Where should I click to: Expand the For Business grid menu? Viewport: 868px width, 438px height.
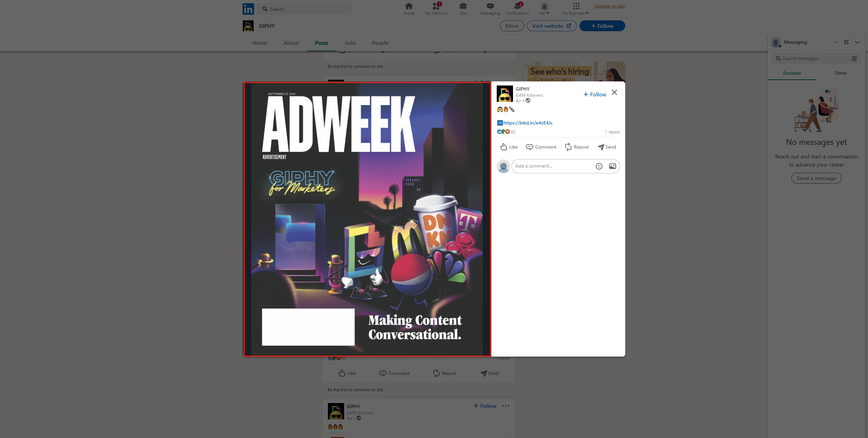[x=576, y=9]
